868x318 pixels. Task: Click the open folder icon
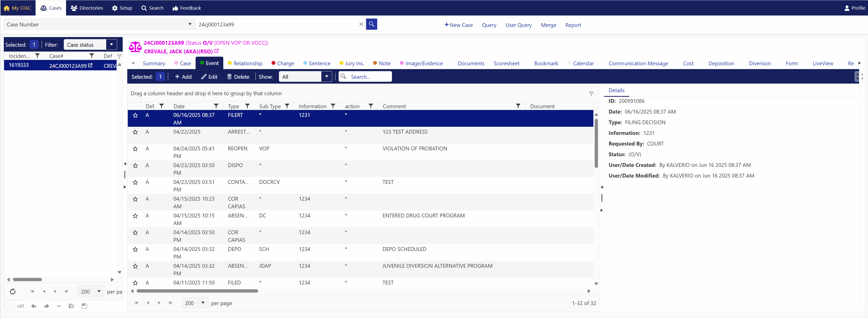(x=71, y=306)
